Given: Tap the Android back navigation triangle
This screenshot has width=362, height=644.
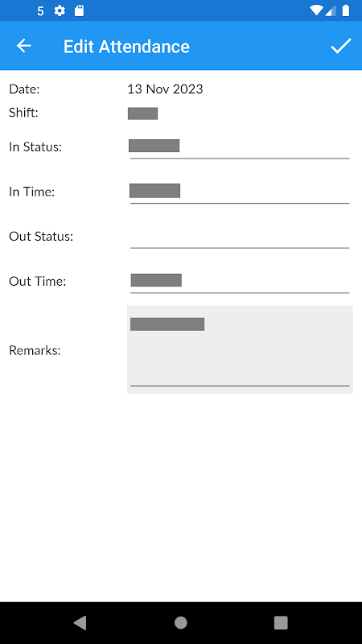Looking at the screenshot, I should [80, 622].
